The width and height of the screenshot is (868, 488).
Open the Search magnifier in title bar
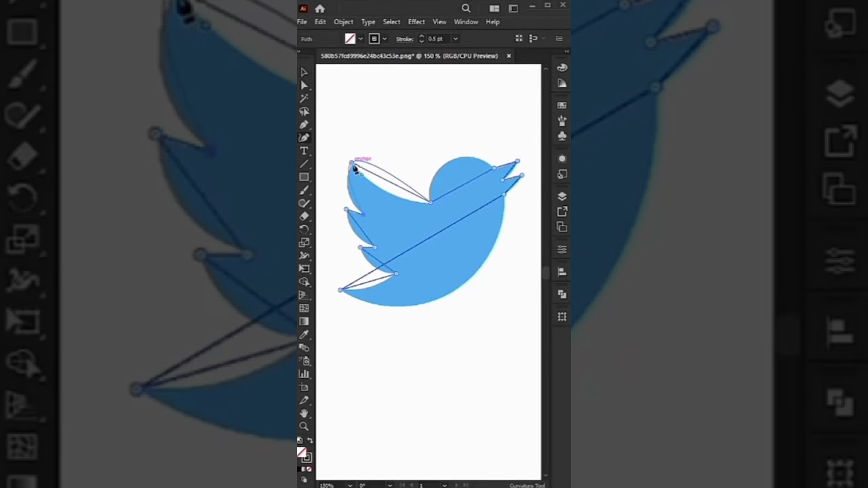(466, 8)
